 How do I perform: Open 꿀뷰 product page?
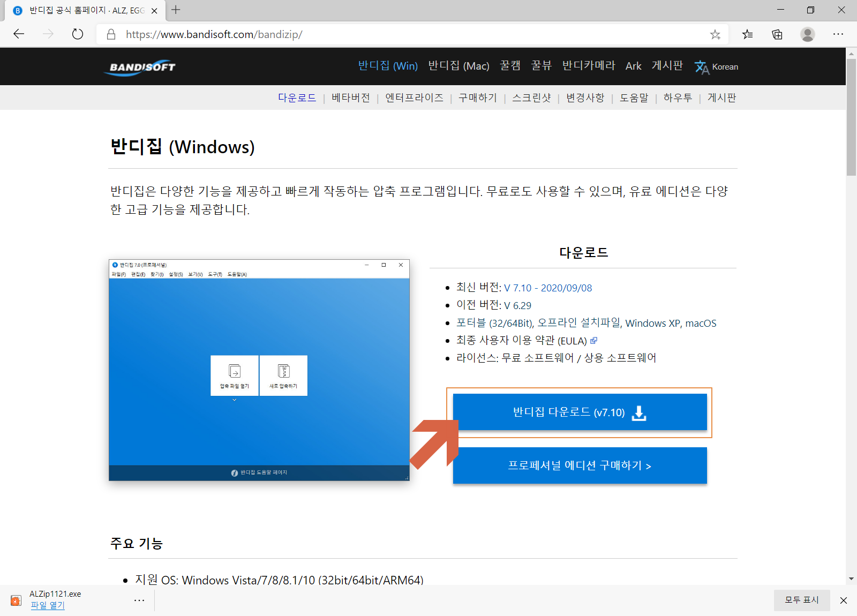541,66
